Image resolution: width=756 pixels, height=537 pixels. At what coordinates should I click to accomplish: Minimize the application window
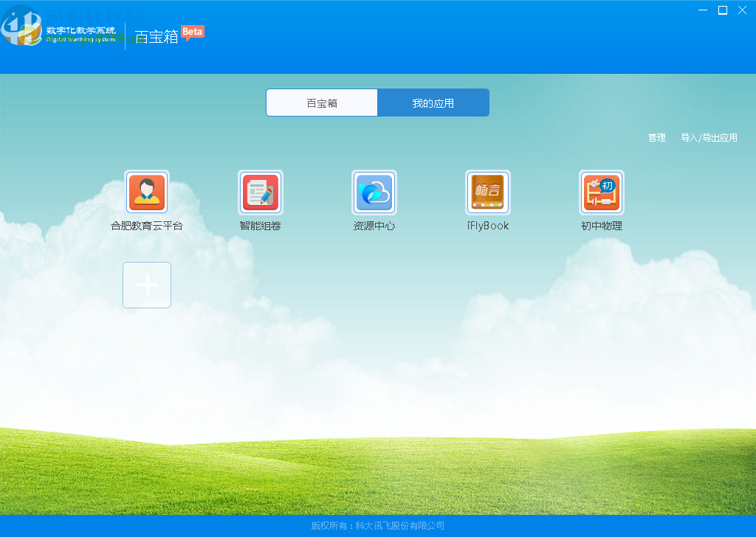click(703, 10)
